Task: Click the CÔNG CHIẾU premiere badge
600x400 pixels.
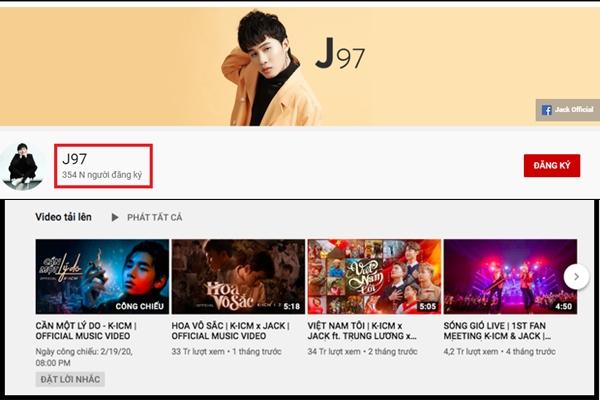Action: pos(140,305)
